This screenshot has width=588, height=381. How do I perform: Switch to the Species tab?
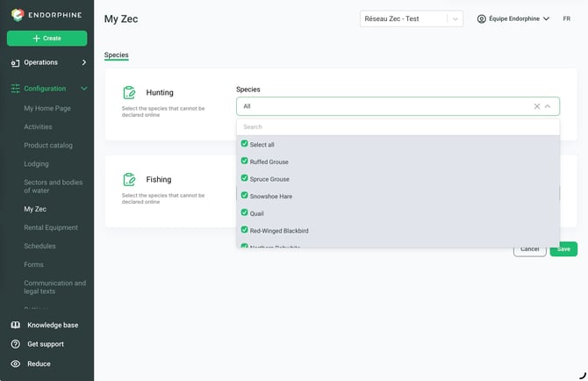point(116,54)
